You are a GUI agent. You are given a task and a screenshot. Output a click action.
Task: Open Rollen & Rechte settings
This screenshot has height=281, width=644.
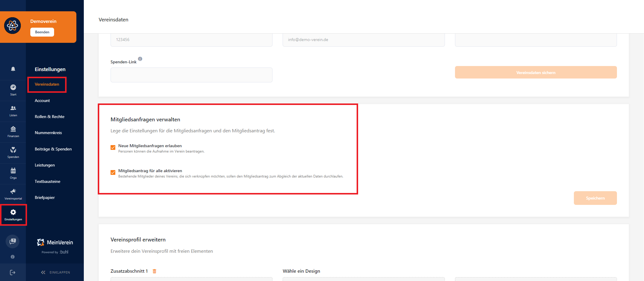[x=50, y=117]
